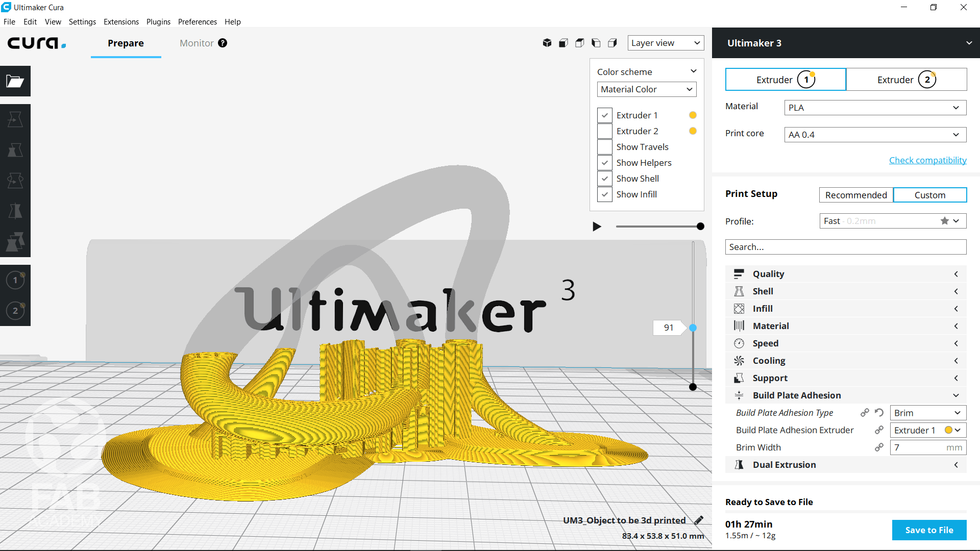980x551 pixels.
Task: Click link icon beside Build Plate Adhesion Type
Action: [x=865, y=413]
